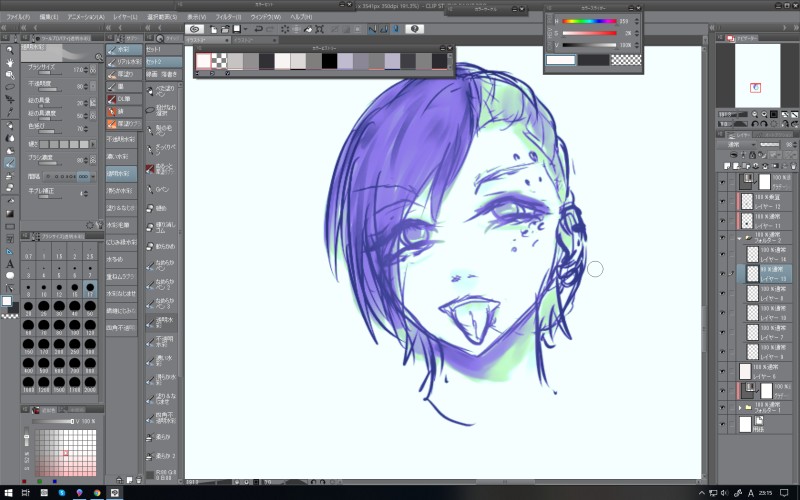Viewport: 800px width, 500px height.
Task: Collapse the Folder 2 layer group
Action: 739,239
